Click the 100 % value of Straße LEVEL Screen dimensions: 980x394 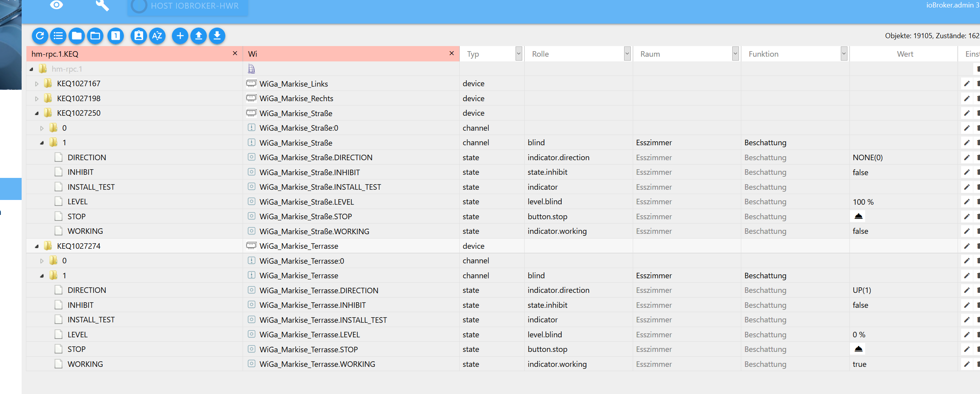coord(863,202)
